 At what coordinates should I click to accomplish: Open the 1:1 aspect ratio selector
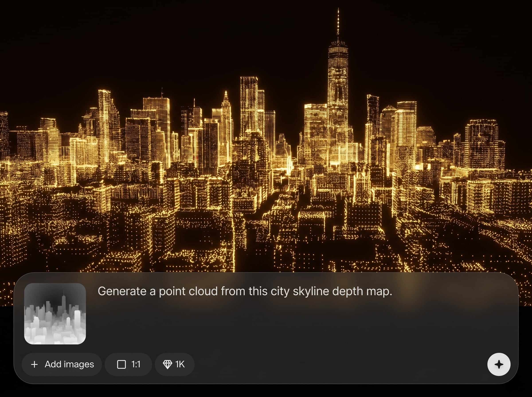pyautogui.click(x=128, y=364)
